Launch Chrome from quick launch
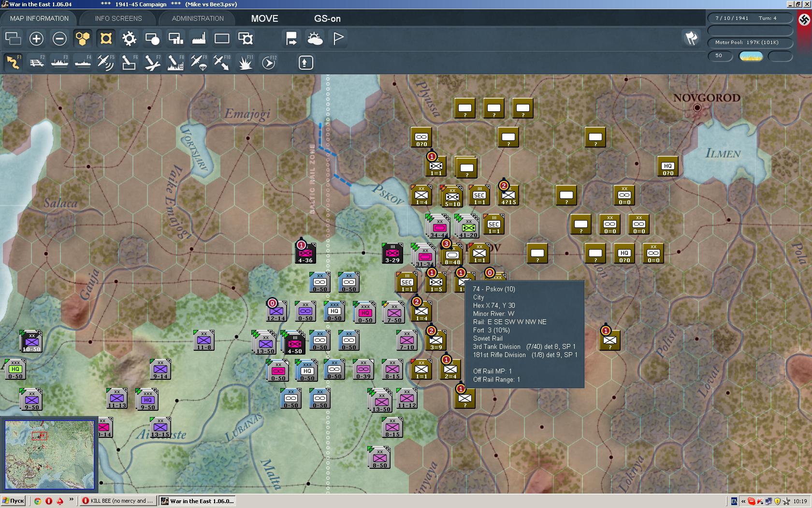The height and width of the screenshot is (508, 812). [x=37, y=501]
